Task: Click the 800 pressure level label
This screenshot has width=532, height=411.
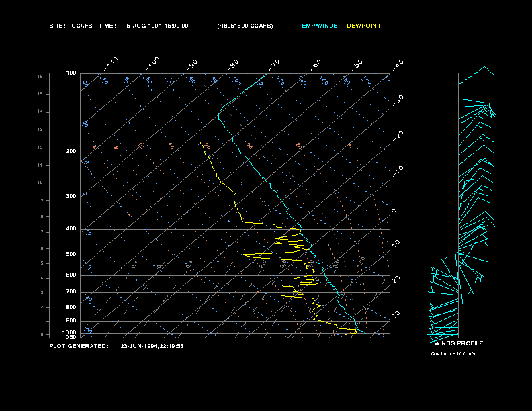Action: (x=71, y=307)
